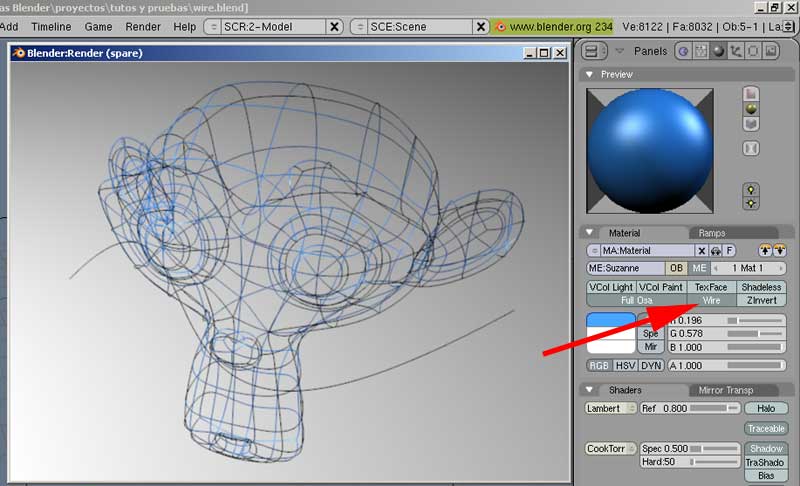Select the Shading context sphere icon
This screenshot has width=800, height=486.
tap(718, 51)
